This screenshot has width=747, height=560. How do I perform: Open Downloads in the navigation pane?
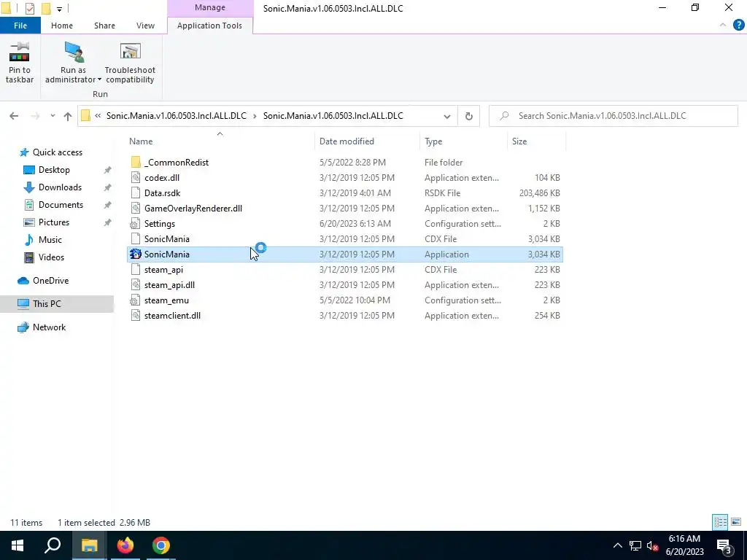[x=60, y=187]
